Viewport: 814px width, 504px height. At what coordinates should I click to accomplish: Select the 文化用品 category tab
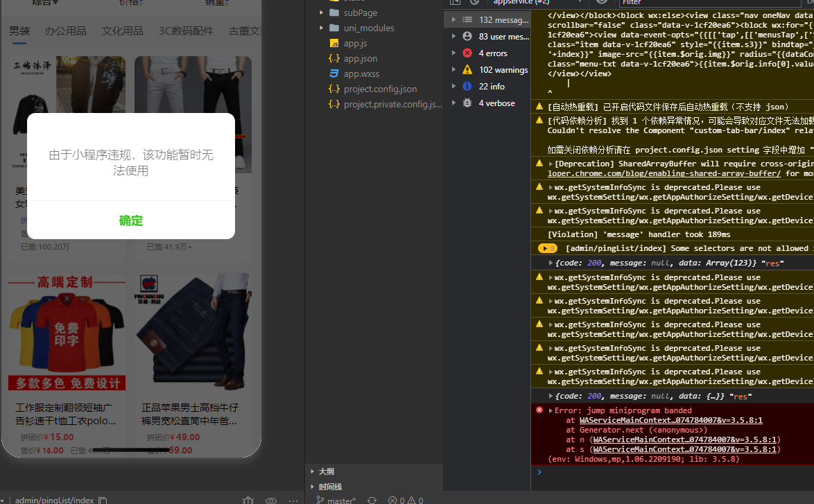(x=123, y=31)
